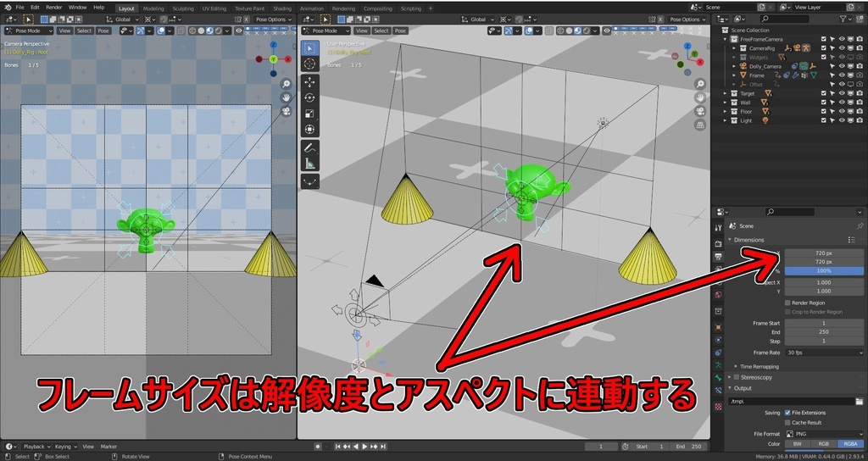Open the outliner filter dropdown
868x461 pixels.
846,19
